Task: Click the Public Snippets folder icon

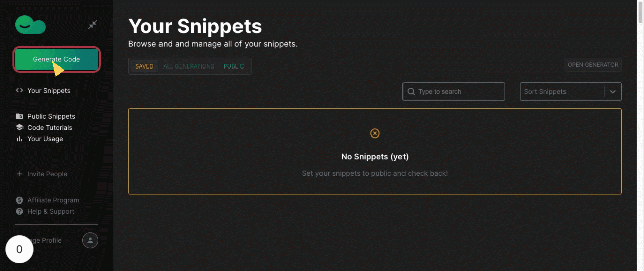Action: pyautogui.click(x=19, y=116)
